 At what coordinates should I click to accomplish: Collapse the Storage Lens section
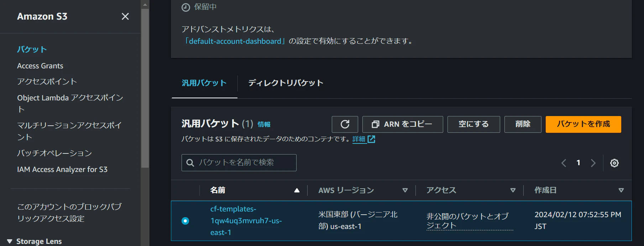pyautogui.click(x=10, y=241)
